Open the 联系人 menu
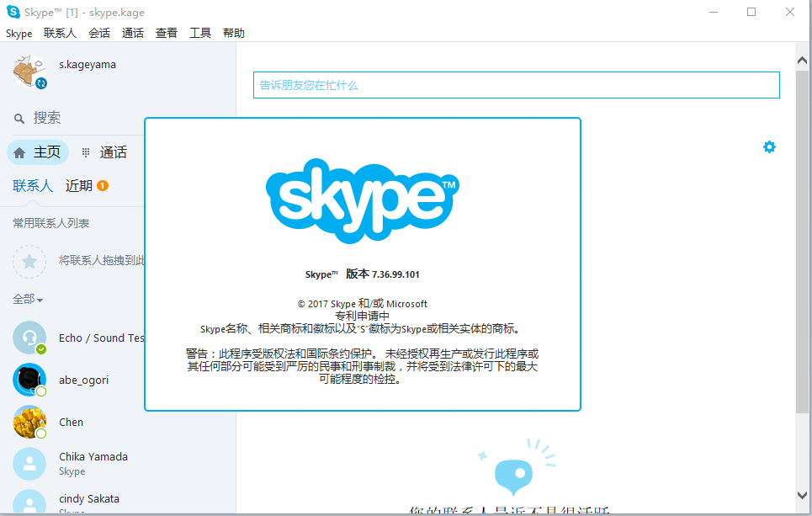This screenshot has width=812, height=516. click(x=60, y=33)
